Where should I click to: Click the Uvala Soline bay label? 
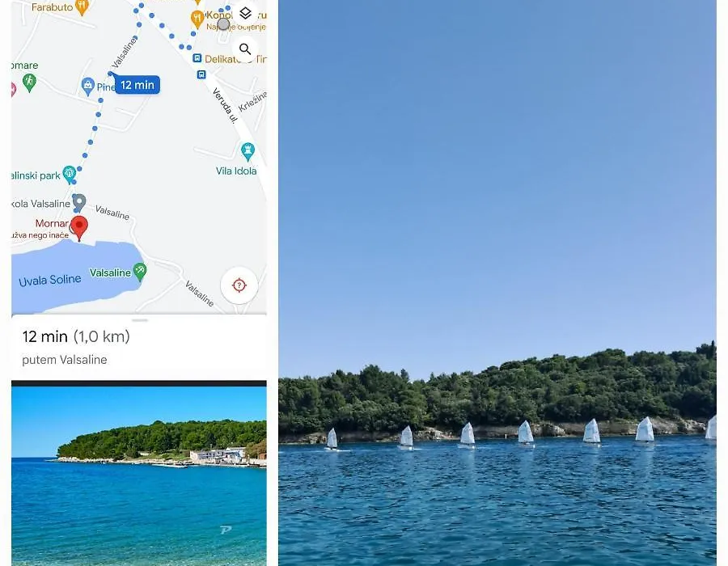click(x=50, y=280)
